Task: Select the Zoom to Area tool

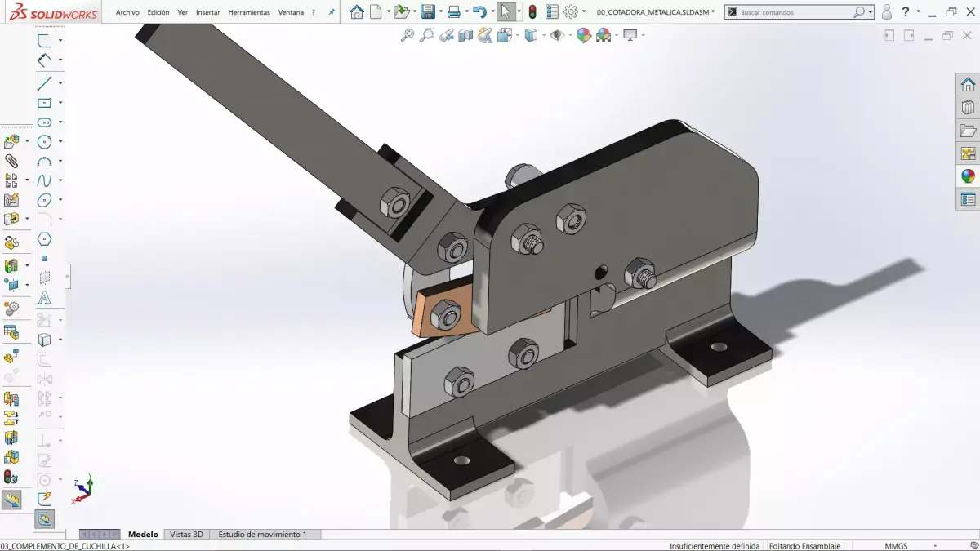Action: tap(427, 35)
